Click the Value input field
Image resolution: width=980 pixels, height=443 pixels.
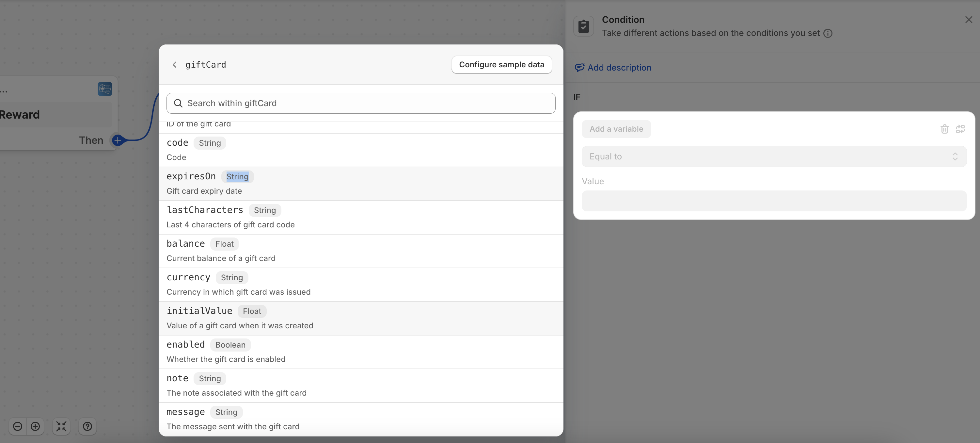pos(774,201)
